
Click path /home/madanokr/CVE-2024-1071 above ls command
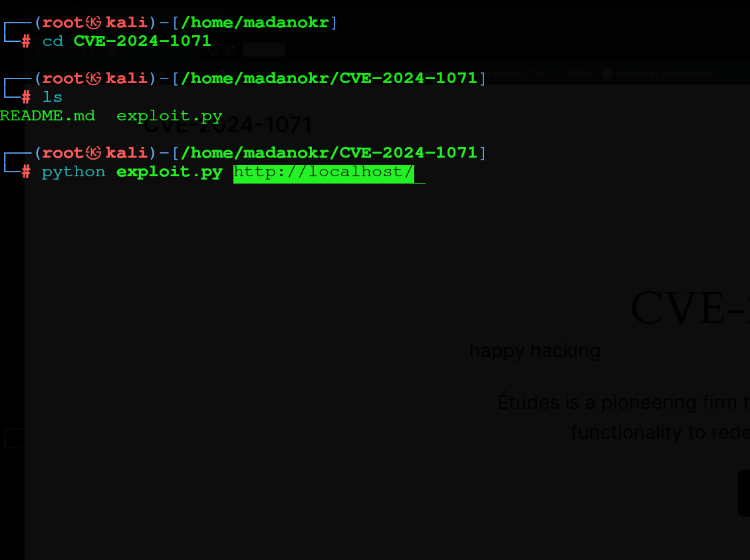(x=329, y=78)
